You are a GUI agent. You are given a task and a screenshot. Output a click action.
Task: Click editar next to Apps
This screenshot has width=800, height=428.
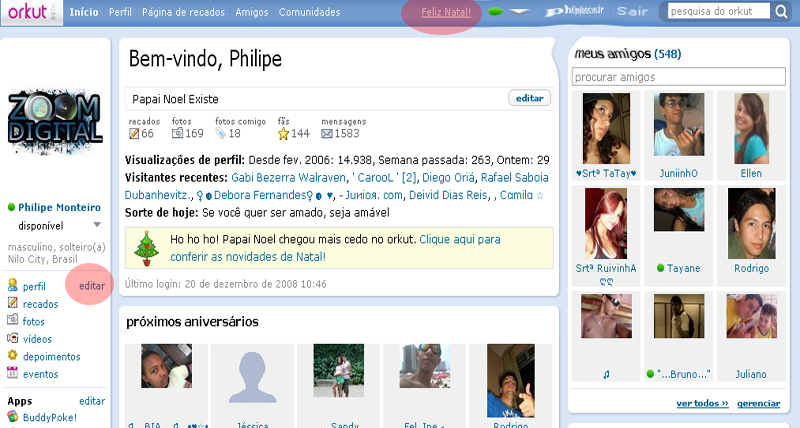coord(92,401)
